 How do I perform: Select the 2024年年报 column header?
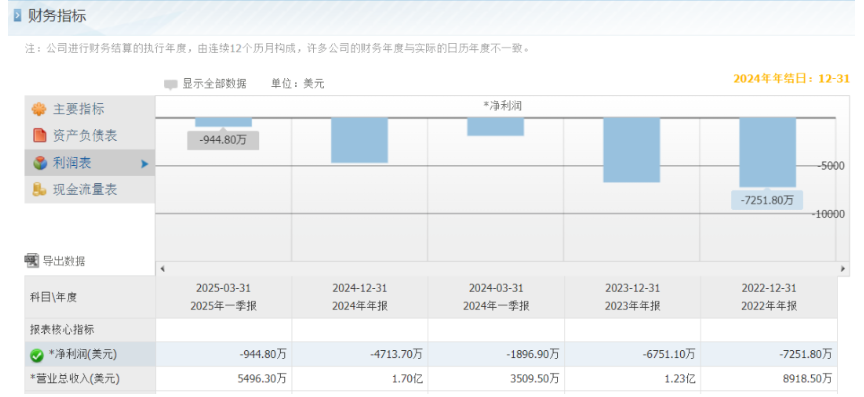coord(360,297)
